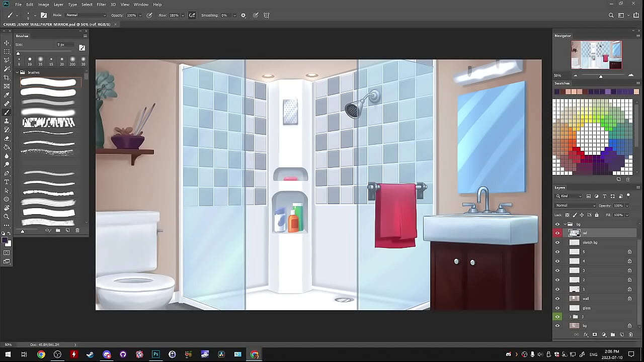Screen dimensions: 644x362
Task: Open smoothing options gear icon
Action: point(244,15)
